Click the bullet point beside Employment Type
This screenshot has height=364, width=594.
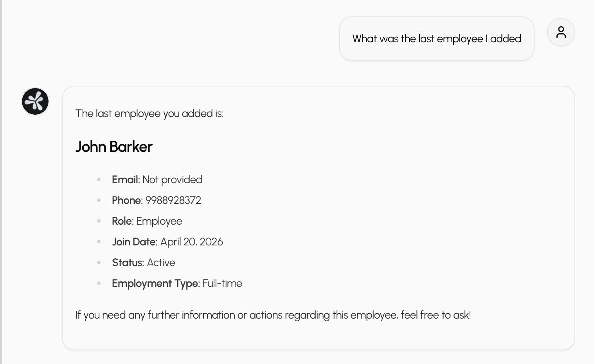pos(99,283)
